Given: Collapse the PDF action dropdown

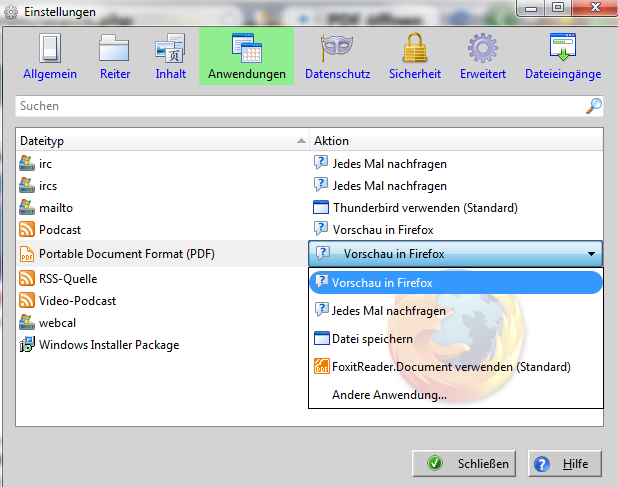Looking at the screenshot, I should point(455,254).
